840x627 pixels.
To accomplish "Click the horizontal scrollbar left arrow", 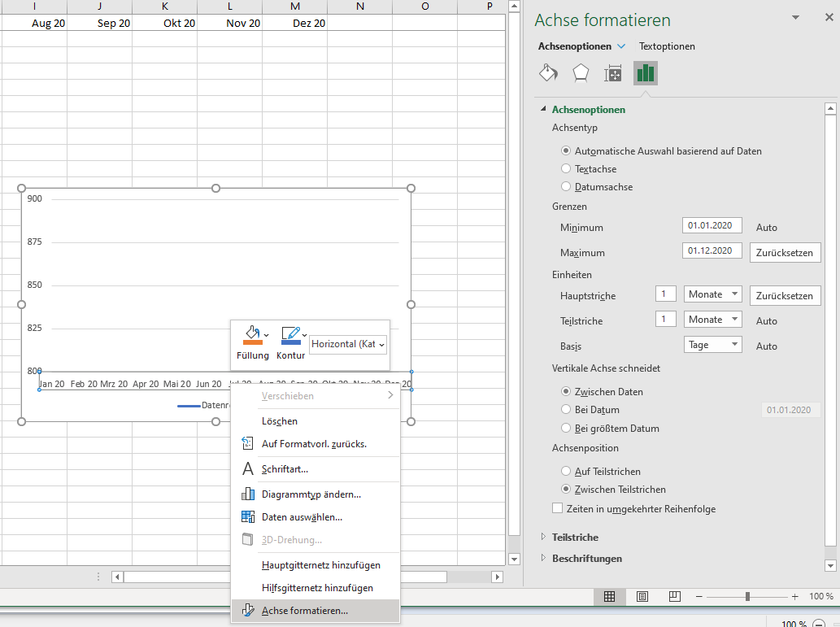I will [x=117, y=577].
